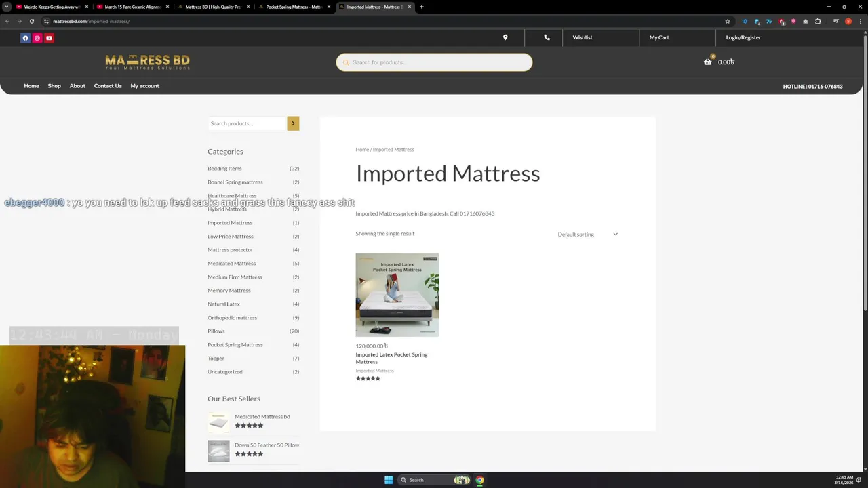
Task: Open Medium Firm Mattress category
Action: pyautogui.click(x=235, y=277)
